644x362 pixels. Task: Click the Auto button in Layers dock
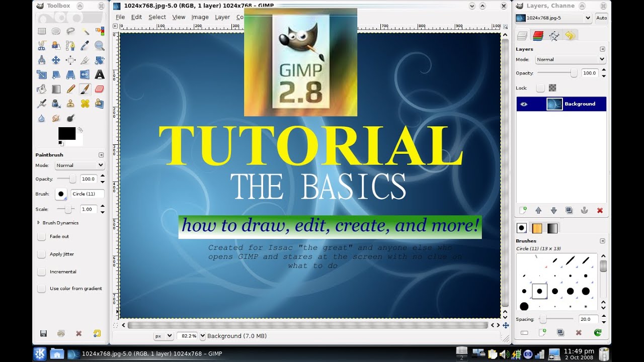[x=602, y=18]
